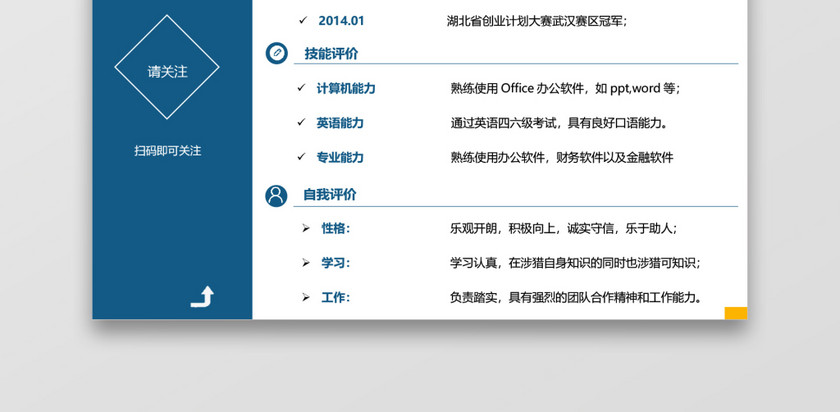The width and height of the screenshot is (840, 412).
Task: Click the 扫码即可关注 caption
Action: (168, 151)
